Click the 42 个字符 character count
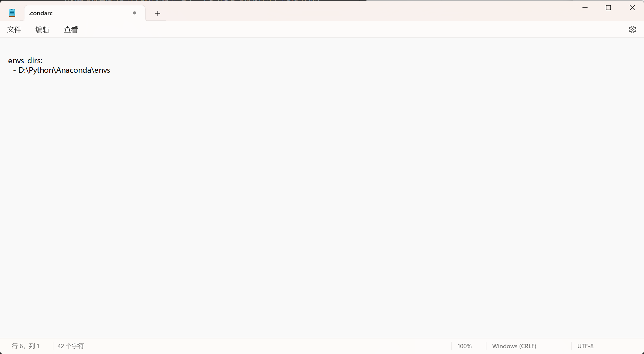The height and width of the screenshot is (354, 644). (x=71, y=346)
